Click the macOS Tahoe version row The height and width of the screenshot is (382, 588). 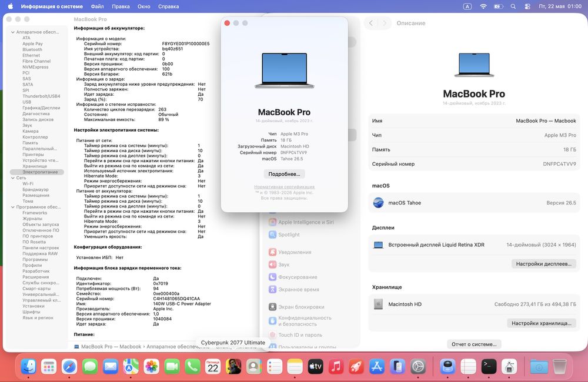474,203
